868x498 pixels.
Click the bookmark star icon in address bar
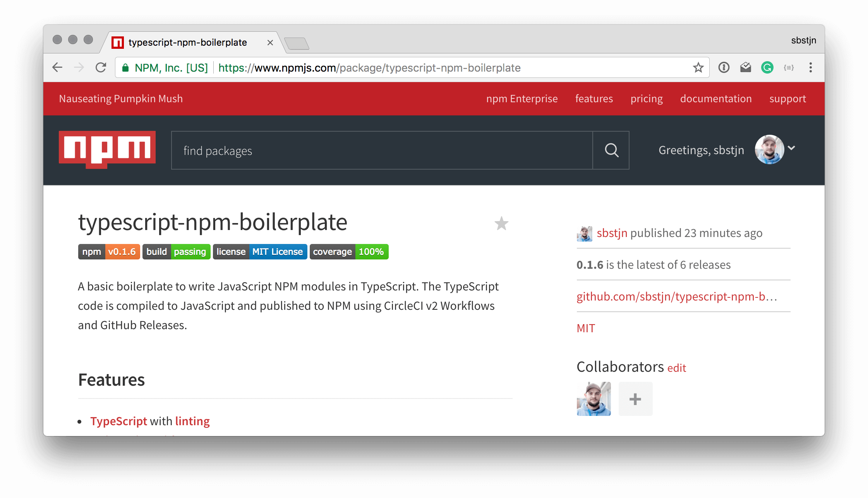[699, 67]
